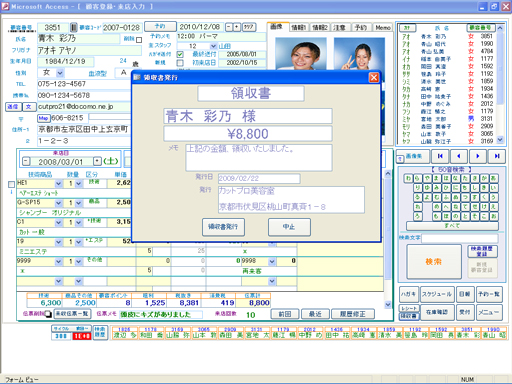Screen dimensions: 512x384
Task: Click the customer list vertical scrollbar
Action: 500,84
